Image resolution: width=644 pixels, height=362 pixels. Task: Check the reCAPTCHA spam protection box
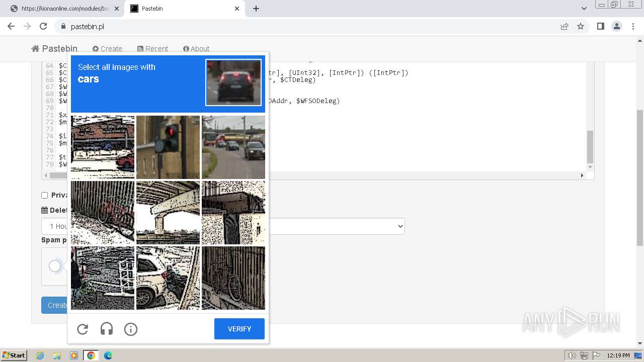tap(55, 266)
